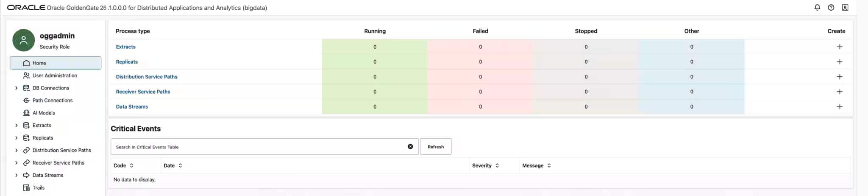The height and width of the screenshot is (196, 868).
Task: Open the Extracts link in table
Action: [x=126, y=47]
